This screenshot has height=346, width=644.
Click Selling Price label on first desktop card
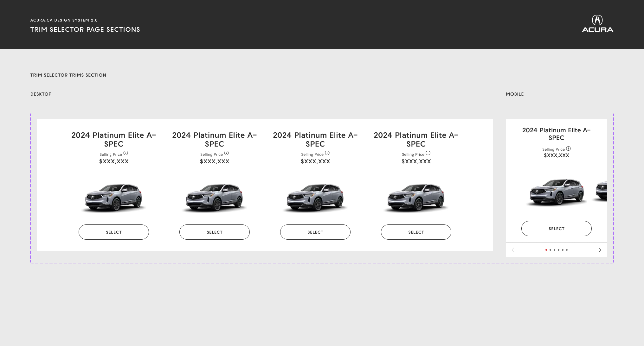click(111, 154)
